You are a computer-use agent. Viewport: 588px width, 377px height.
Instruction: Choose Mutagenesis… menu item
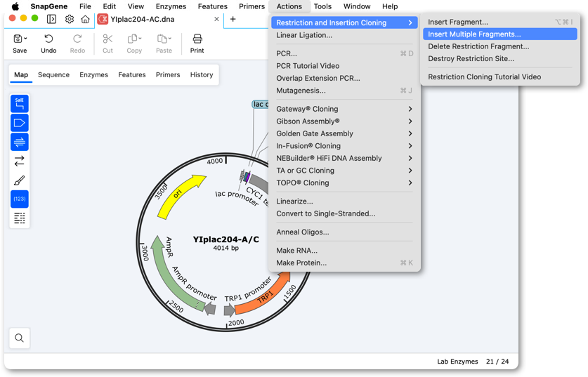click(x=344, y=91)
